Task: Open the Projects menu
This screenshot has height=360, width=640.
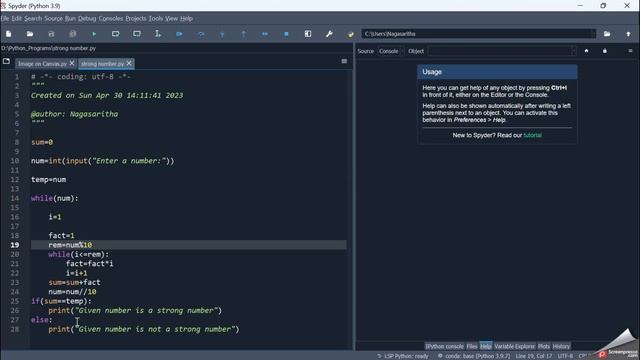Action: pyautogui.click(x=136, y=18)
